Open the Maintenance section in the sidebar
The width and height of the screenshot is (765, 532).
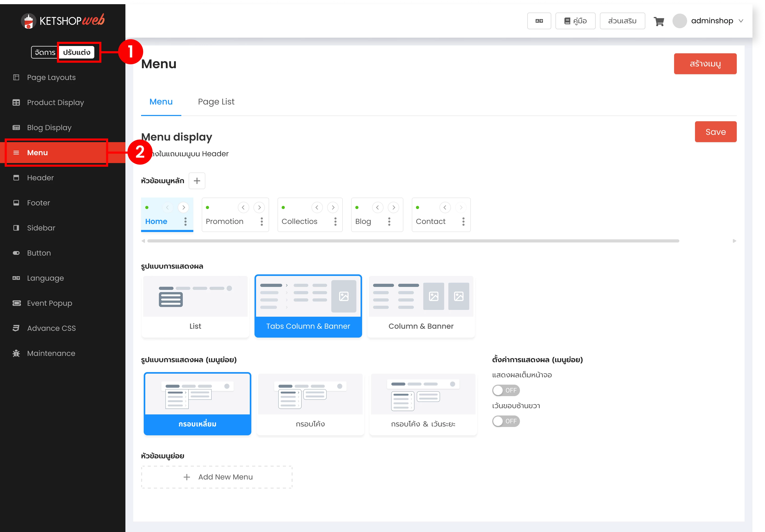51,353
